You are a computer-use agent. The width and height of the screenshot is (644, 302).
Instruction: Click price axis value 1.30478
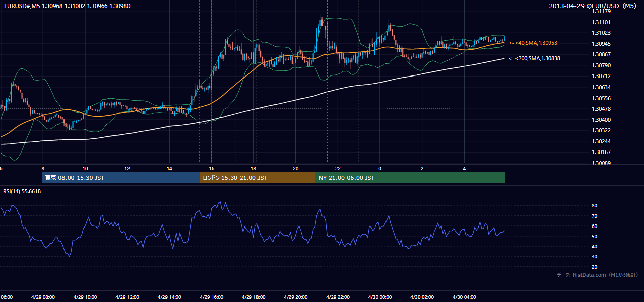point(602,109)
